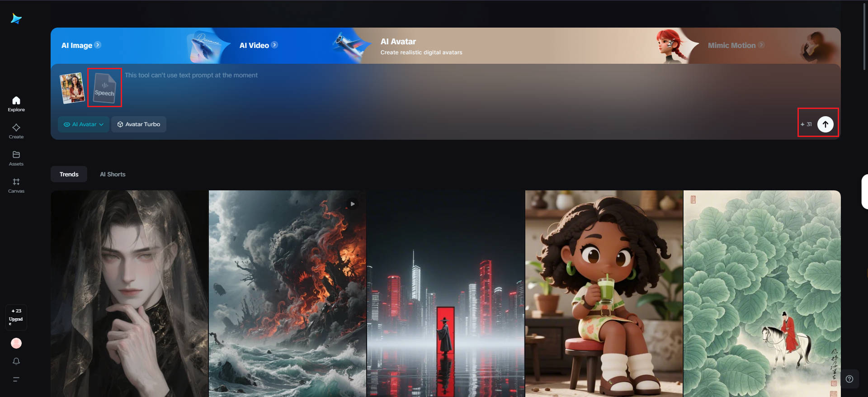The height and width of the screenshot is (397, 868).
Task: Open the cartoon girl drinking image
Action: pos(604,294)
